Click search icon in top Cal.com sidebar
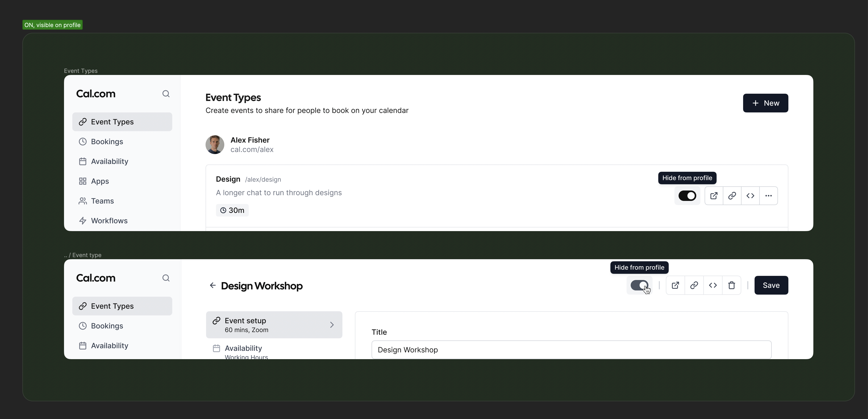The width and height of the screenshot is (868, 419). (x=165, y=94)
